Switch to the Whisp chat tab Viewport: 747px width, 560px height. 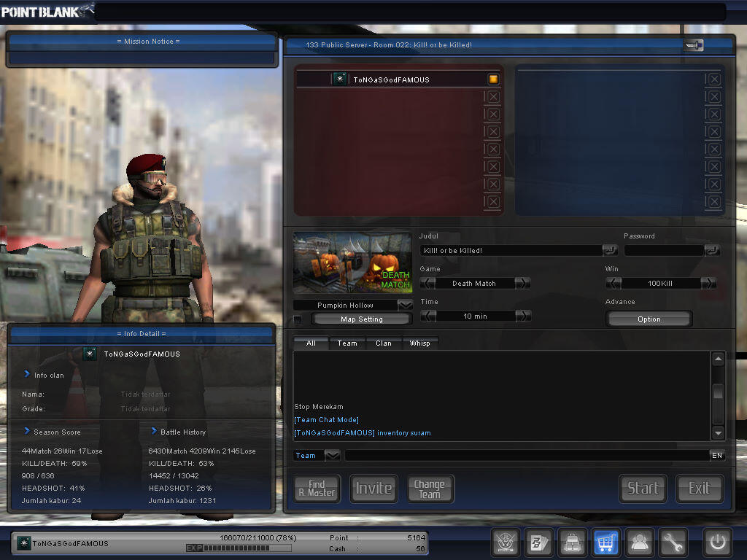pos(419,343)
